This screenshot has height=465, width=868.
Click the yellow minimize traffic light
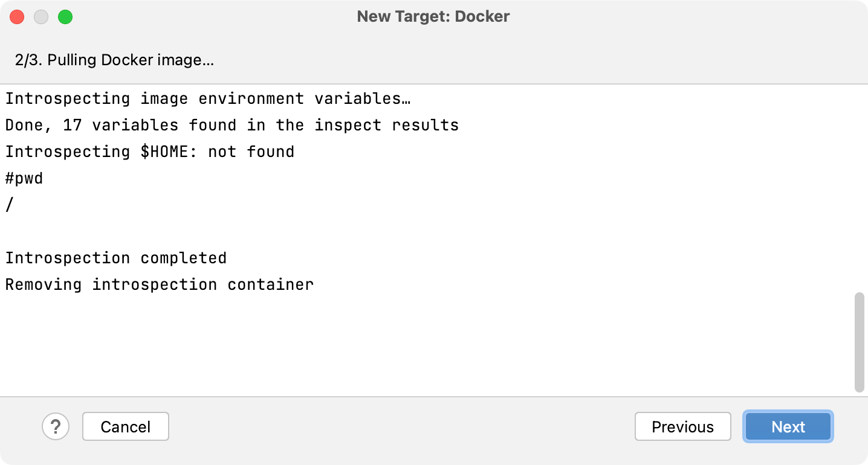tap(41, 17)
